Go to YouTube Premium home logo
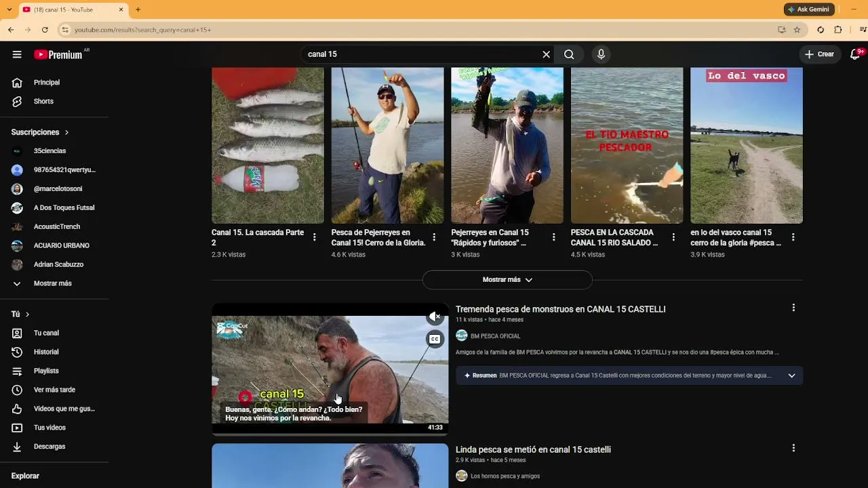This screenshot has height=488, width=868. [58, 54]
